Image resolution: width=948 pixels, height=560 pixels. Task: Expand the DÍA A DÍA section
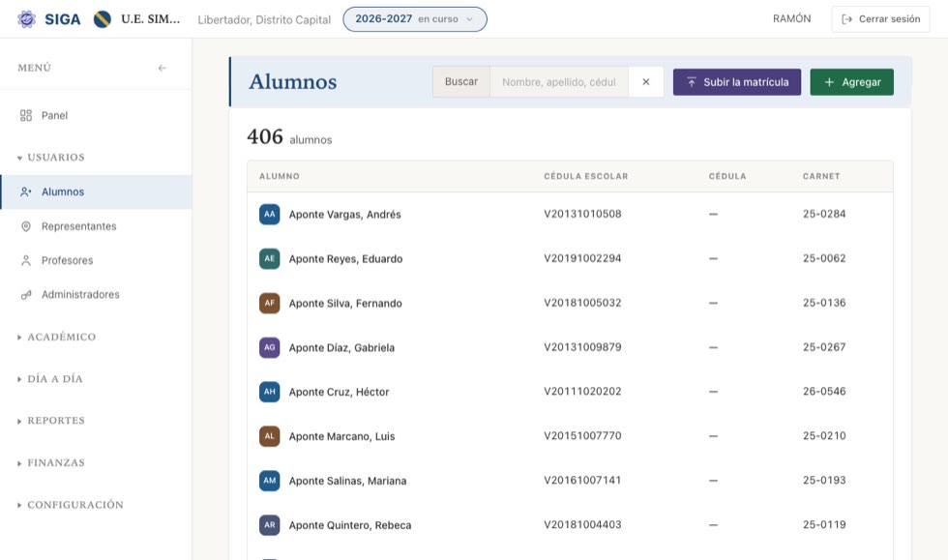49,378
